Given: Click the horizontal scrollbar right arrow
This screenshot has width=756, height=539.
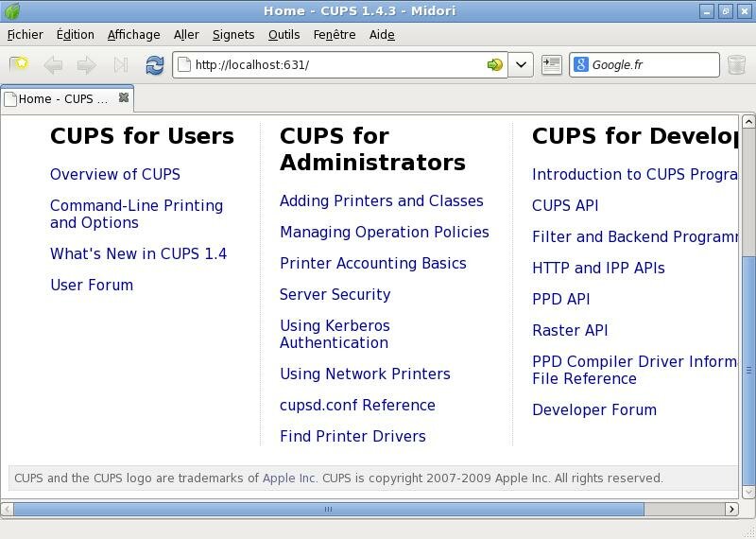Looking at the screenshot, I should point(731,509).
